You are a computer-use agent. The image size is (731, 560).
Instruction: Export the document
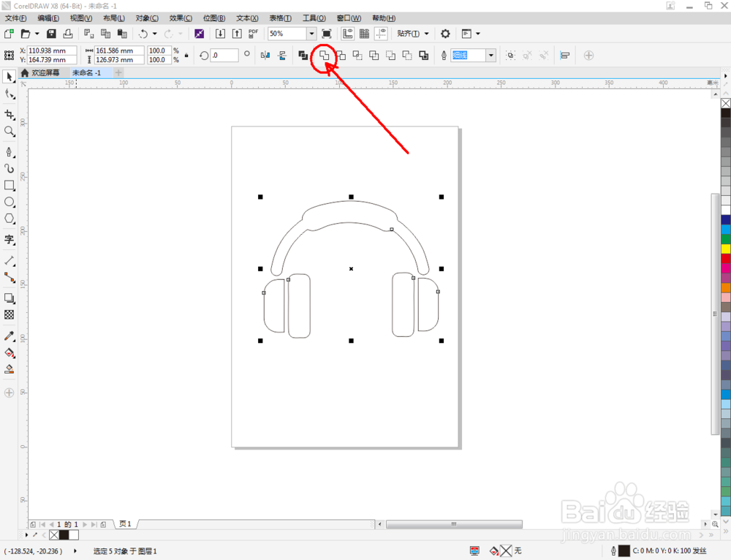(x=237, y=34)
